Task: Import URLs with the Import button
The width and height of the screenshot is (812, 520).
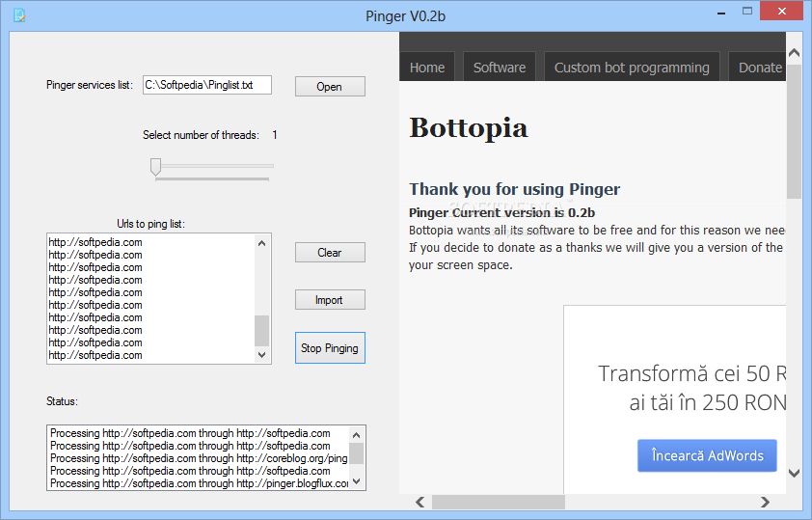Action: (x=330, y=299)
